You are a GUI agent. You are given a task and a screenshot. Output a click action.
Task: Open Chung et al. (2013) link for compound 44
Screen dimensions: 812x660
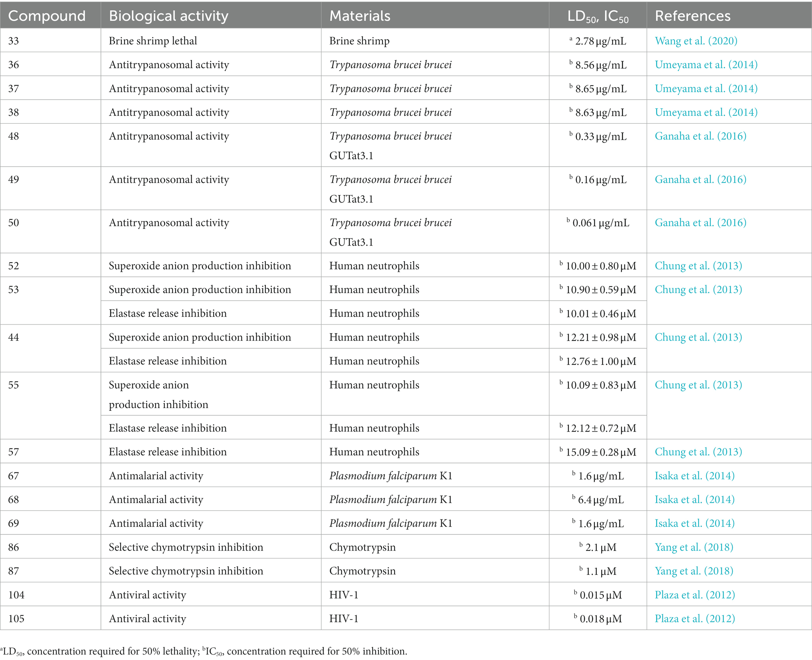[698, 337]
